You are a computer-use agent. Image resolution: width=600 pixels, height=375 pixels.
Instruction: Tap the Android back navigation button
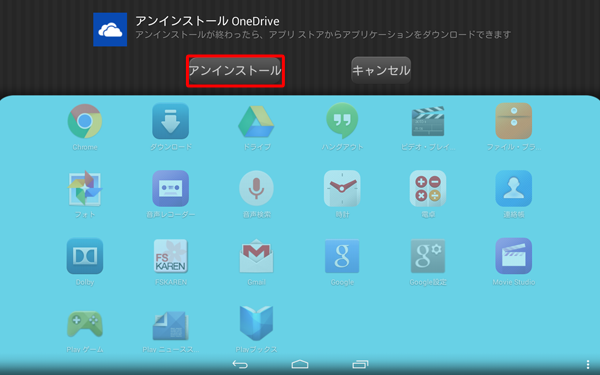(240, 364)
